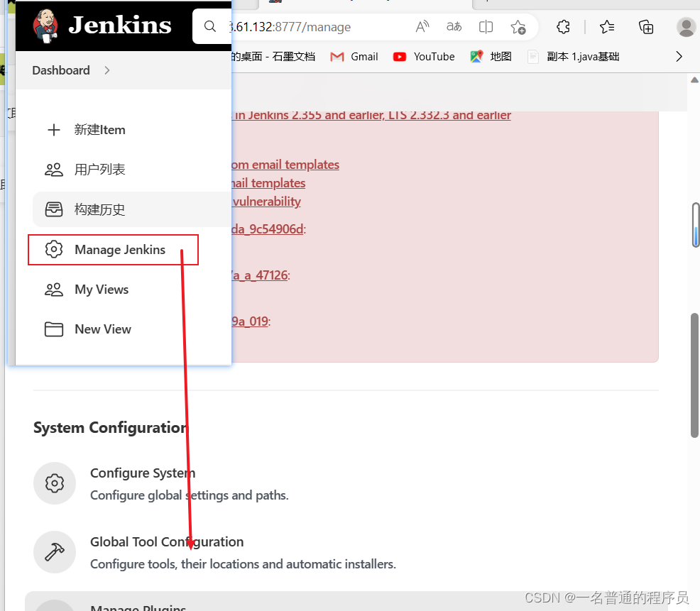Click the gear icon beside Manage Jenkins
Image resolution: width=700 pixels, height=611 pixels.
tap(54, 250)
